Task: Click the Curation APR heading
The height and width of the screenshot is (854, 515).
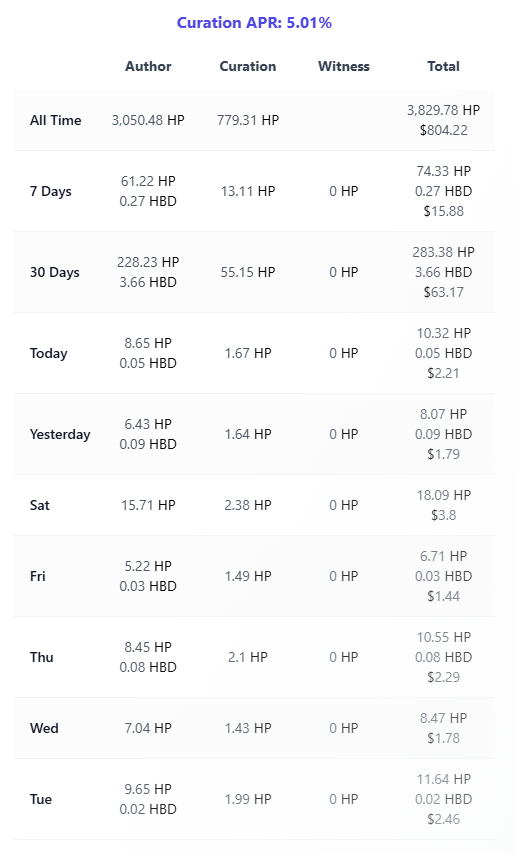Action: click(x=254, y=23)
